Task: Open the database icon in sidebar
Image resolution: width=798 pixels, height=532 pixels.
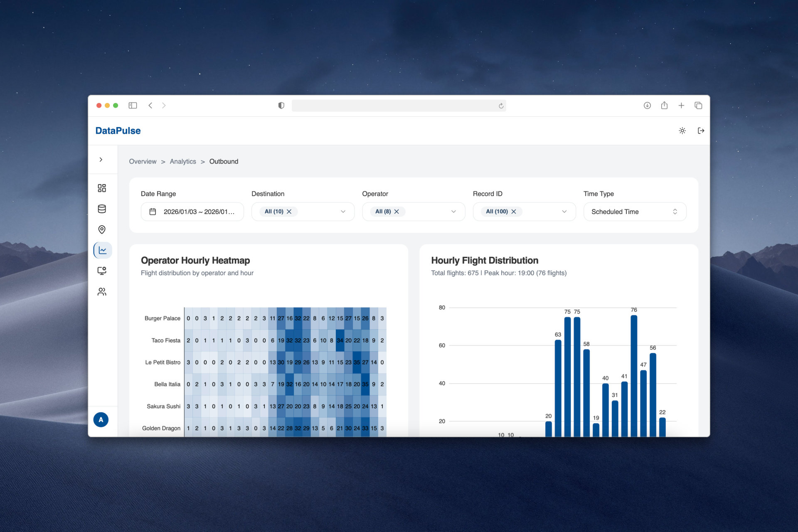Action: (x=102, y=209)
